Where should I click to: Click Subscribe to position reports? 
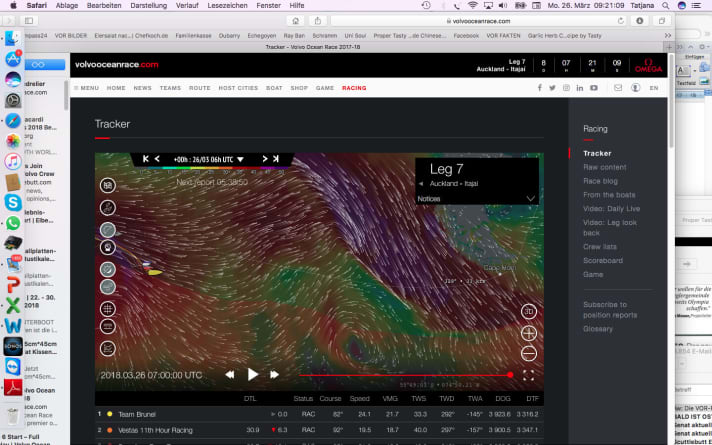pos(610,310)
